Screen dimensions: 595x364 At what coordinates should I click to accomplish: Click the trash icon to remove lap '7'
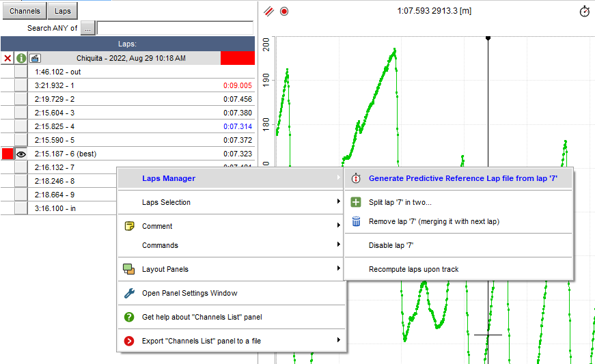pos(355,221)
